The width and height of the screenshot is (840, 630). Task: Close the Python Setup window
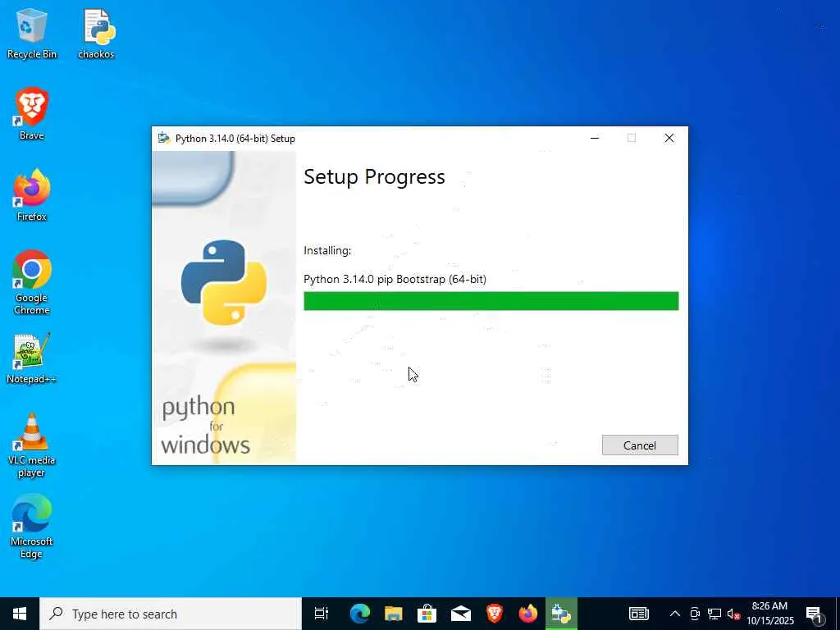click(669, 138)
